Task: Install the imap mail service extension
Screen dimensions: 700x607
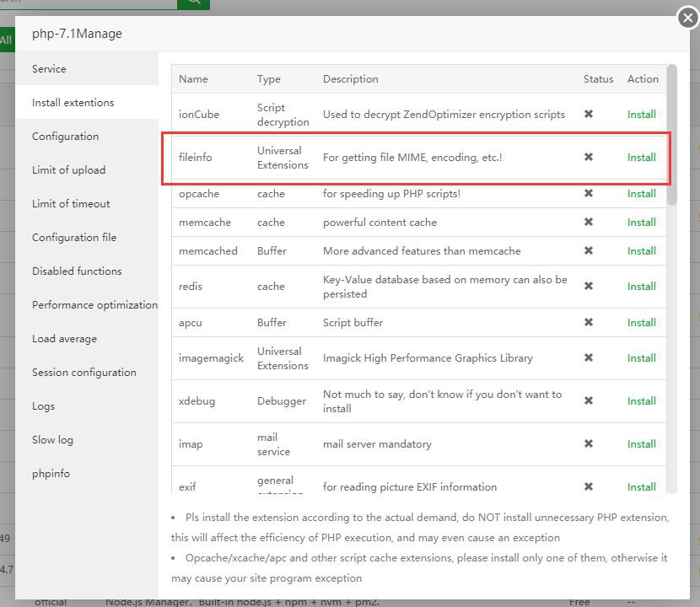Action: (641, 443)
